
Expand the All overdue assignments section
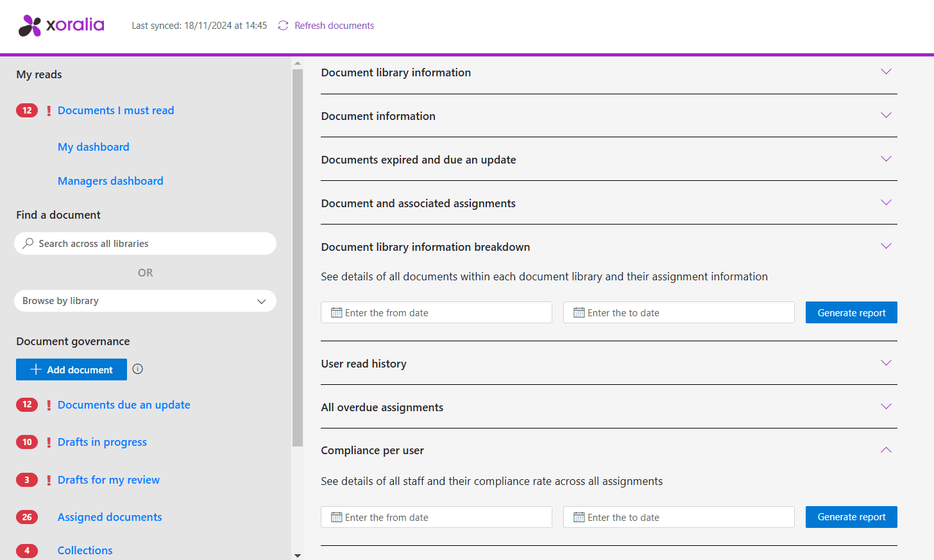(x=886, y=407)
